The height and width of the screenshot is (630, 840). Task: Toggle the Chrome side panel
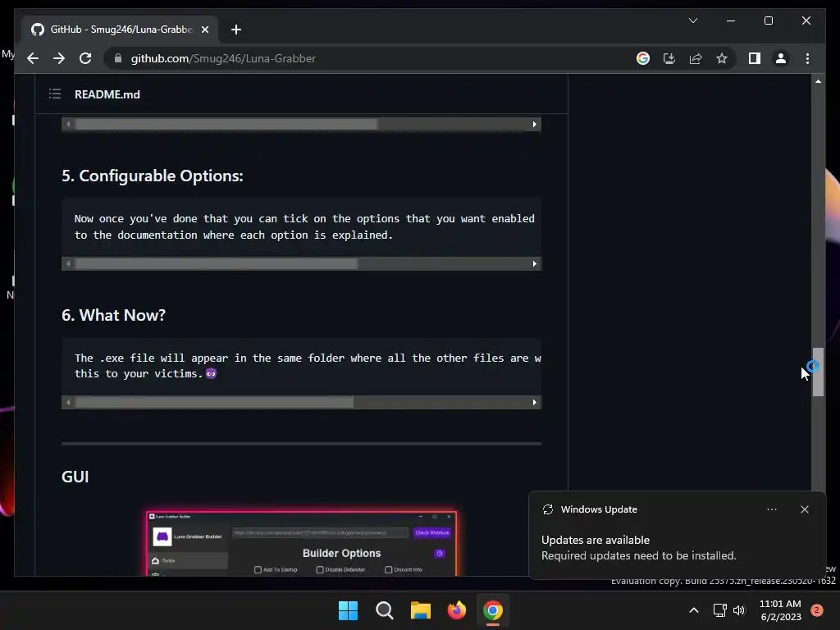pyautogui.click(x=755, y=58)
